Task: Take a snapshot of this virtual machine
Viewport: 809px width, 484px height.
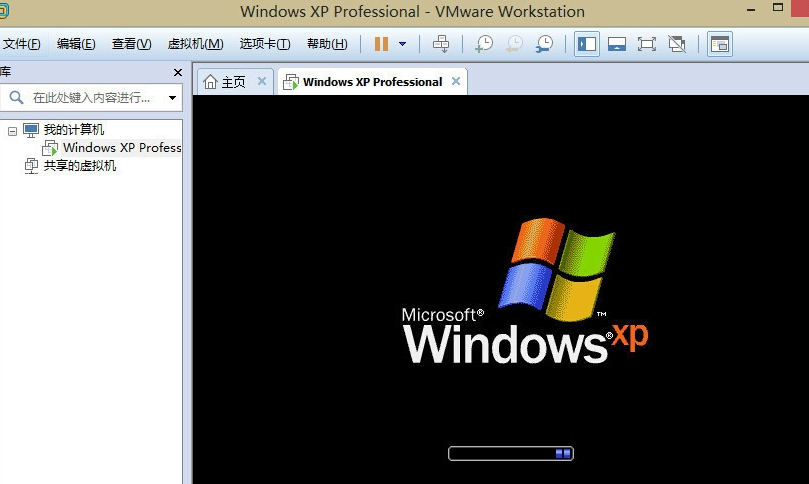Action: coord(484,44)
